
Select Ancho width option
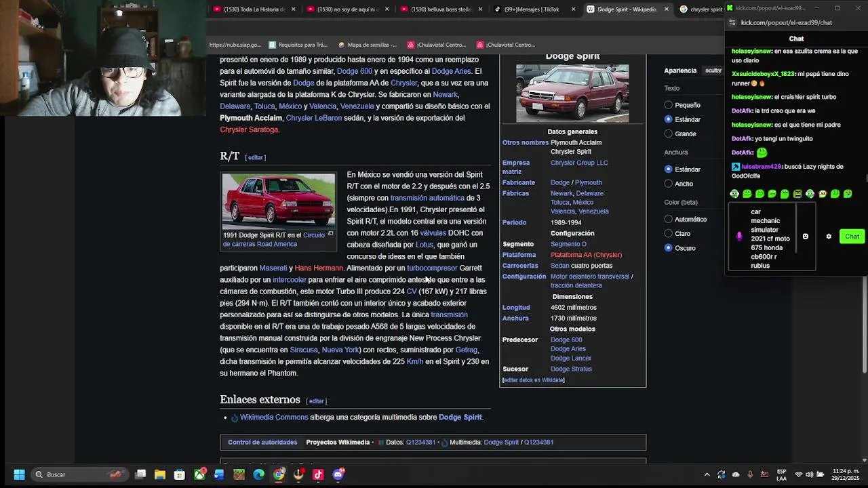point(669,184)
